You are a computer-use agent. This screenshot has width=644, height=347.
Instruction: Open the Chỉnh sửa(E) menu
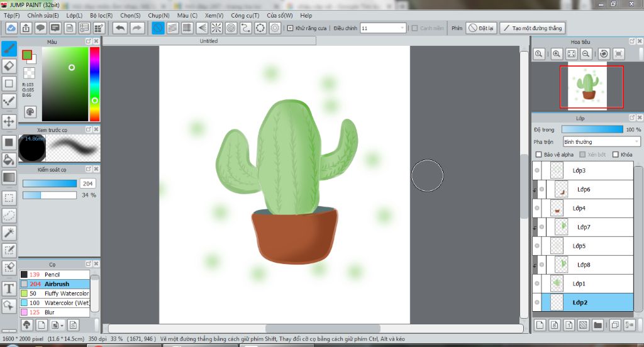click(x=43, y=15)
